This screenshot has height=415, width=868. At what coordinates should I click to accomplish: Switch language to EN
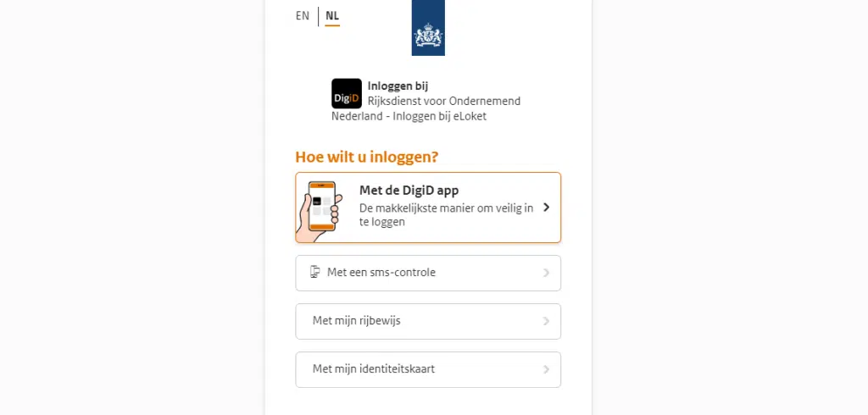pyautogui.click(x=303, y=15)
